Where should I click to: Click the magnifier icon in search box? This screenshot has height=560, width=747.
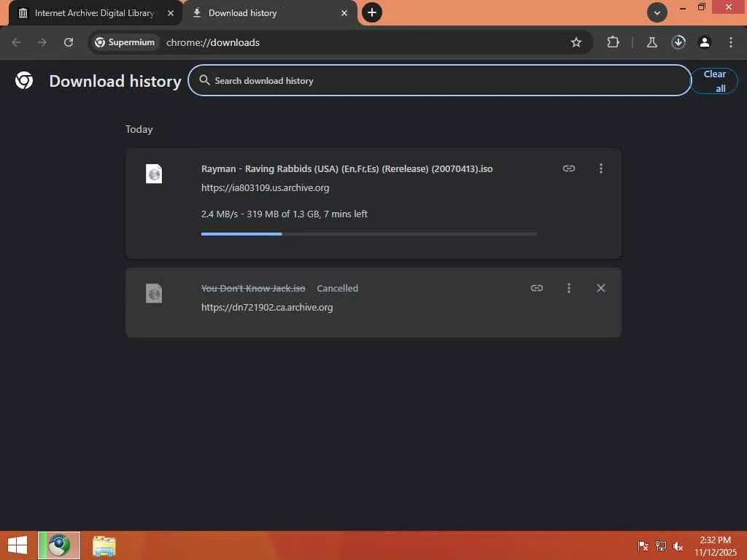204,80
